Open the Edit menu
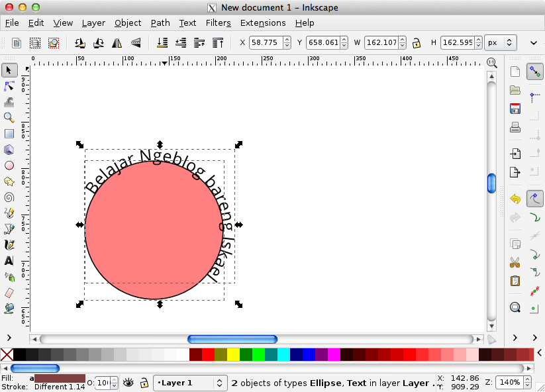The image size is (545, 392). click(x=36, y=23)
